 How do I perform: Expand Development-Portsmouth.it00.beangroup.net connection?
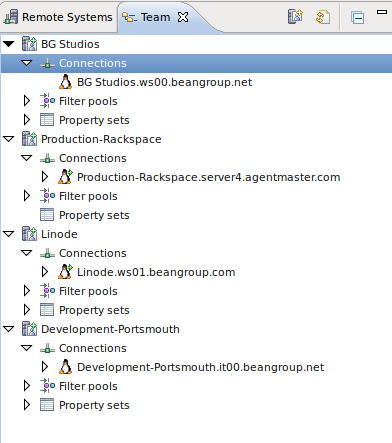[x=45, y=367]
